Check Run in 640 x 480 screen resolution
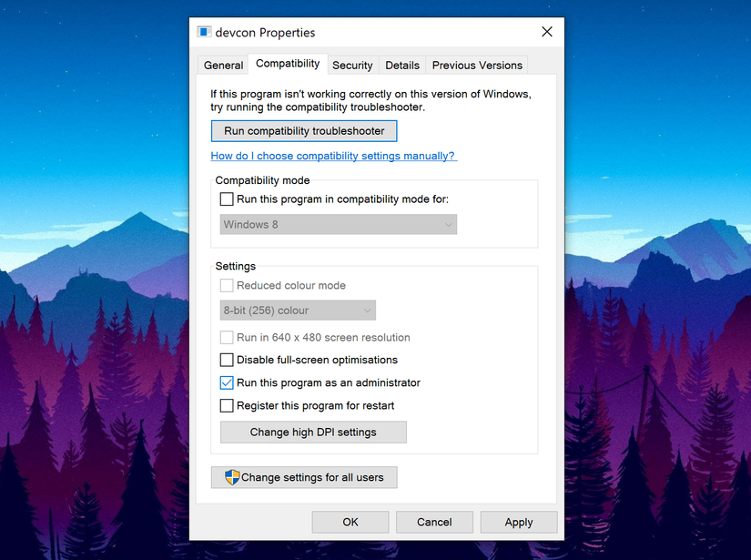751x560 pixels. (226, 337)
